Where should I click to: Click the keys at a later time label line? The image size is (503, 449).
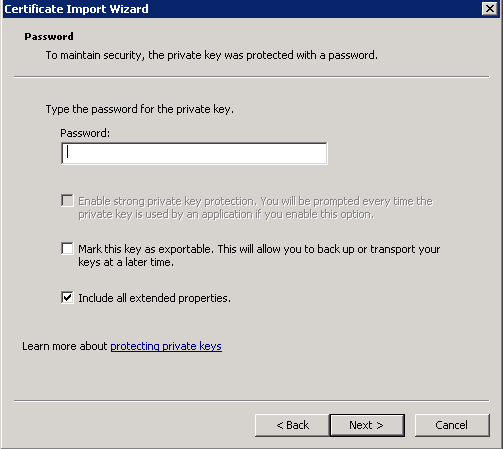click(x=126, y=262)
